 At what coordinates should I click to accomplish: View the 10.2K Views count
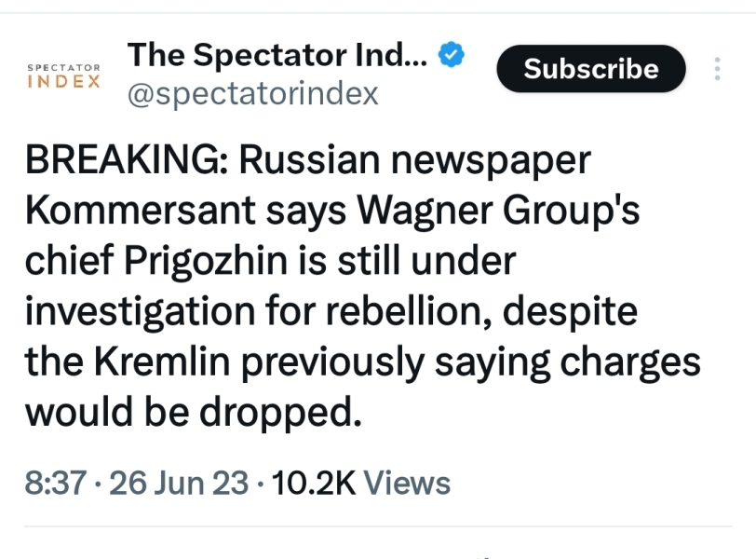[x=359, y=484]
